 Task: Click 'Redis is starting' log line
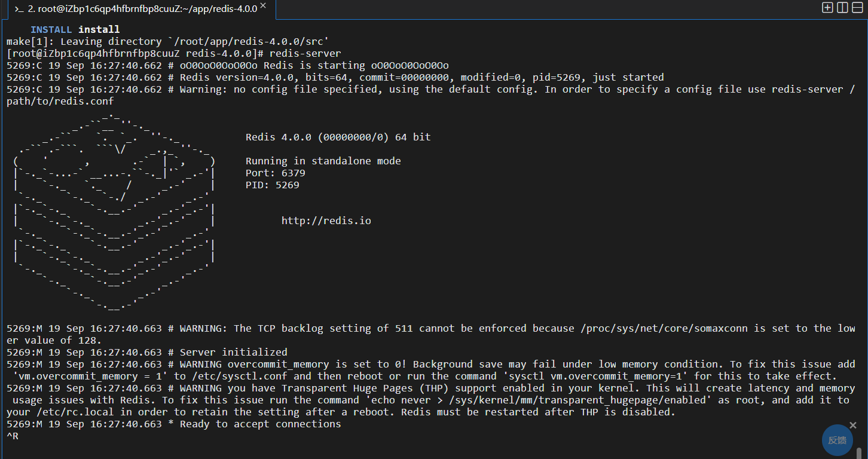click(228, 65)
